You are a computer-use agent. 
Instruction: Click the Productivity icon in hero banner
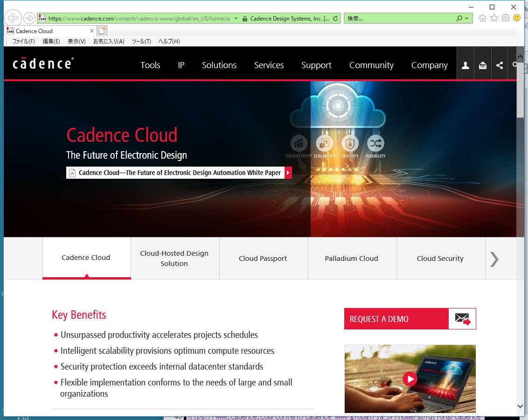pyautogui.click(x=299, y=143)
